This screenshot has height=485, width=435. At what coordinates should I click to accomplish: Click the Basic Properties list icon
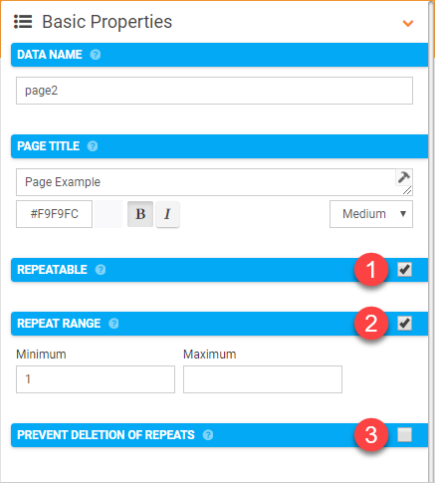(x=23, y=22)
